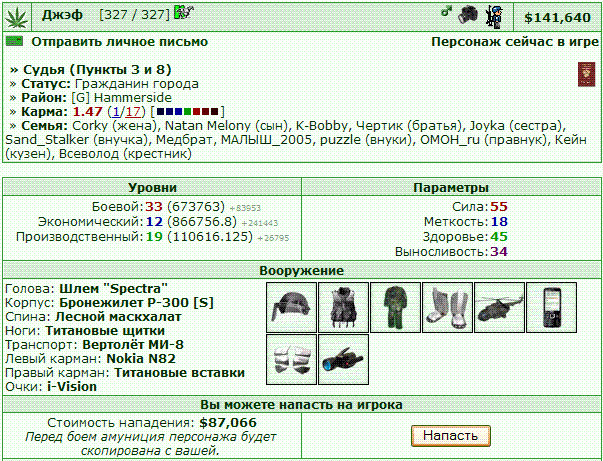Click the Вооружение section header
The width and height of the screenshot is (603, 461).
(302, 270)
